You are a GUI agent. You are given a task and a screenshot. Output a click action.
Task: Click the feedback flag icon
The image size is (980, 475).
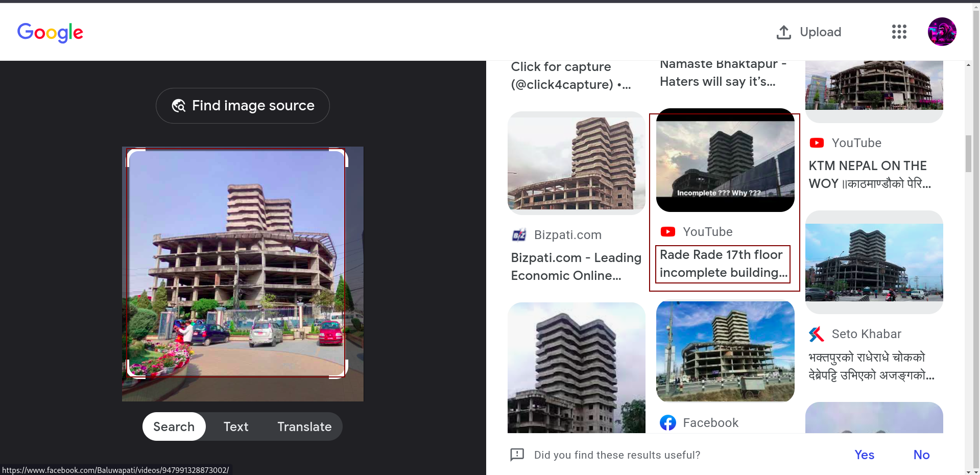[x=517, y=455]
